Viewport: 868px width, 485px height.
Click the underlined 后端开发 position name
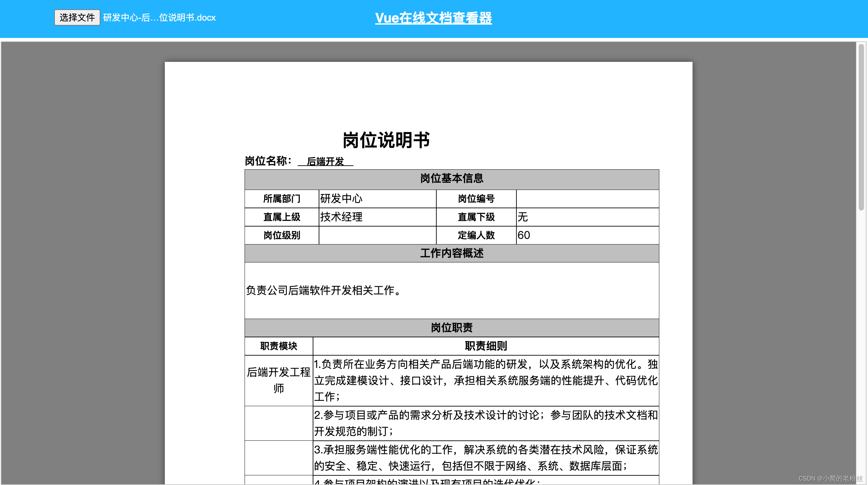[x=325, y=162]
